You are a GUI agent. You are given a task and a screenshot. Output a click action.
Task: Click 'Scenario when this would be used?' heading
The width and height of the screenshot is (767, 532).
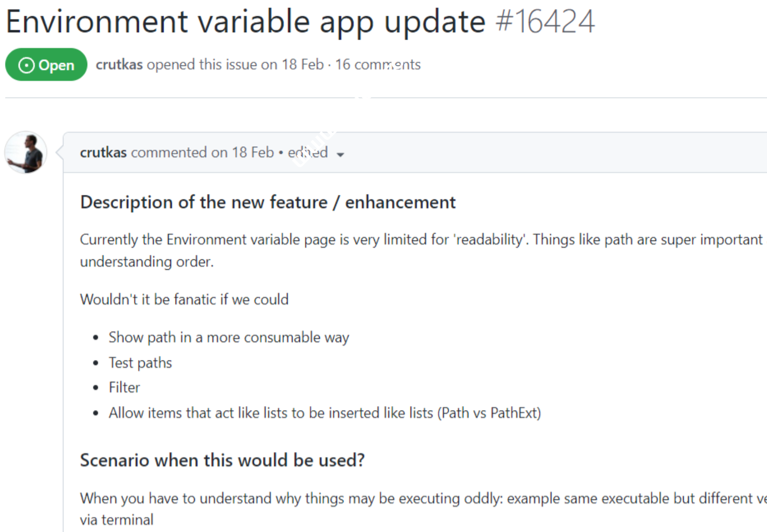(x=222, y=460)
